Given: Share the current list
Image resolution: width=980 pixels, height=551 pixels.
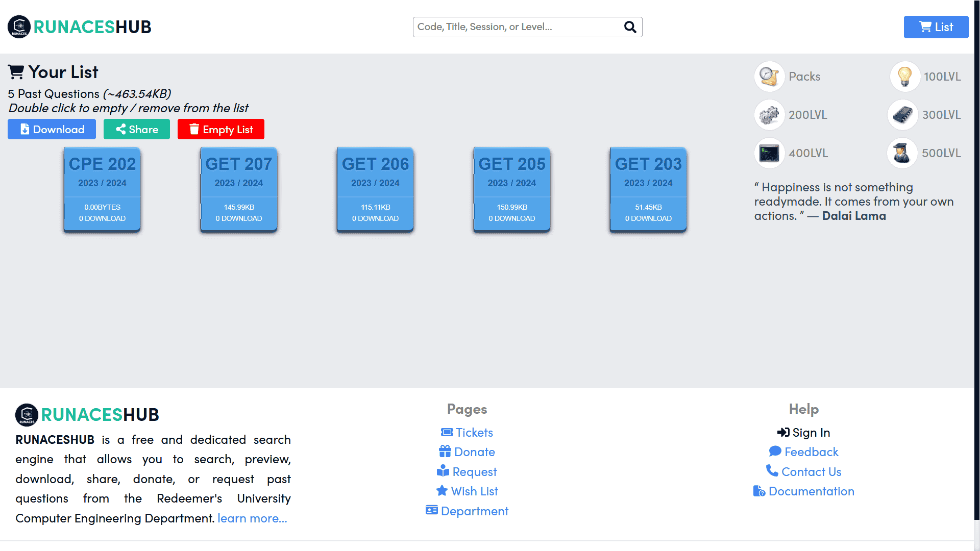Looking at the screenshot, I should pyautogui.click(x=137, y=129).
